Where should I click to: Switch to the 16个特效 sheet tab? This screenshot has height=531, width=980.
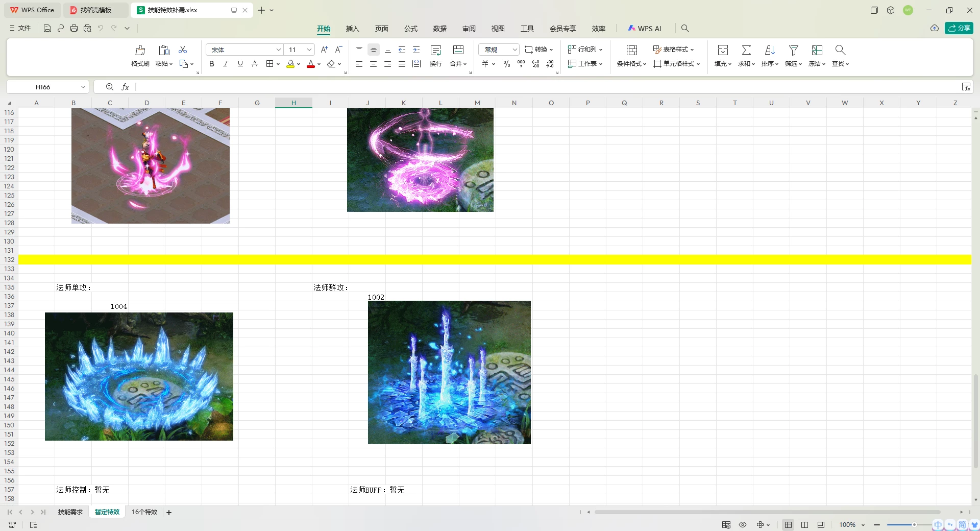click(144, 512)
